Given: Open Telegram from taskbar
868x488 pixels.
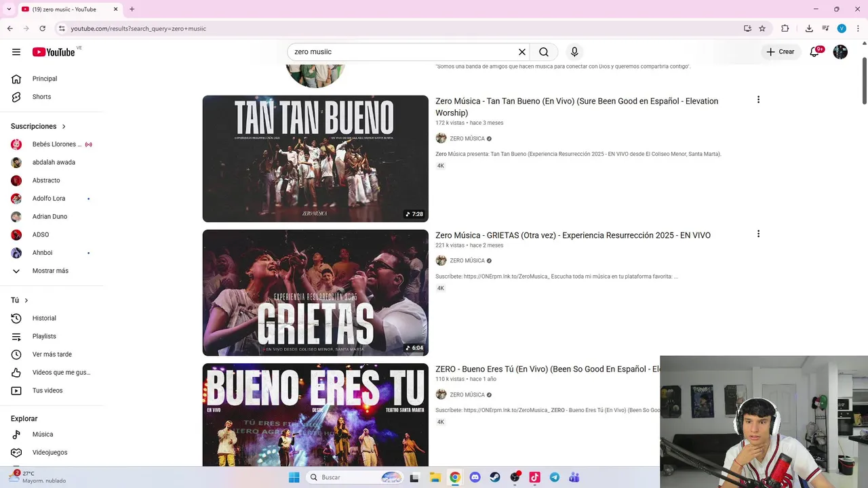Looking at the screenshot, I should pyautogui.click(x=555, y=477).
